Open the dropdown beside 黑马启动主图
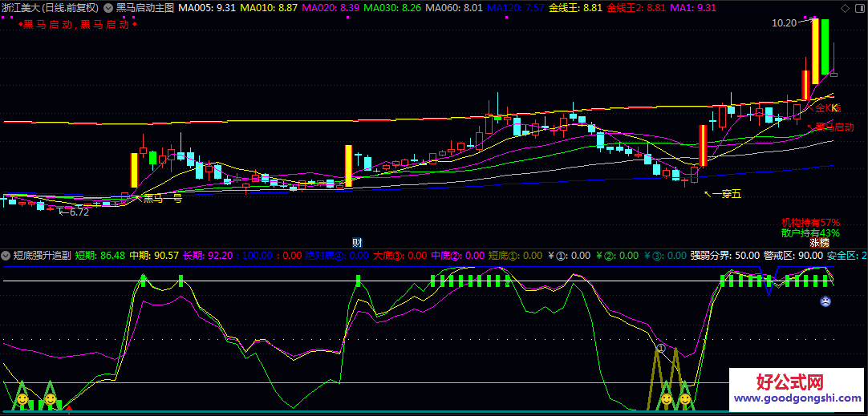868x416 pixels. click(107, 8)
